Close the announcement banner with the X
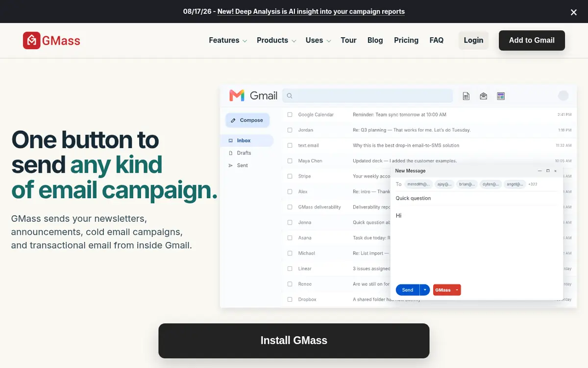This screenshot has width=588, height=368. (x=574, y=12)
